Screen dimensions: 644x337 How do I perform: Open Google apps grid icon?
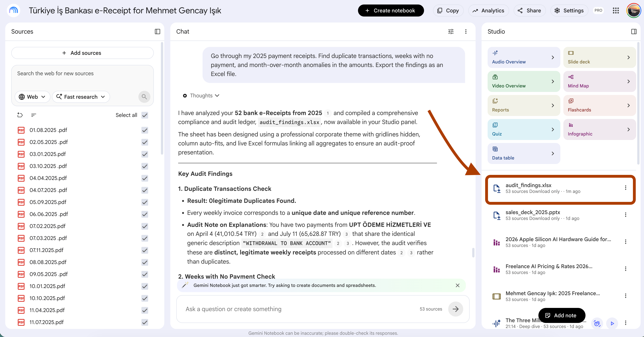(616, 11)
